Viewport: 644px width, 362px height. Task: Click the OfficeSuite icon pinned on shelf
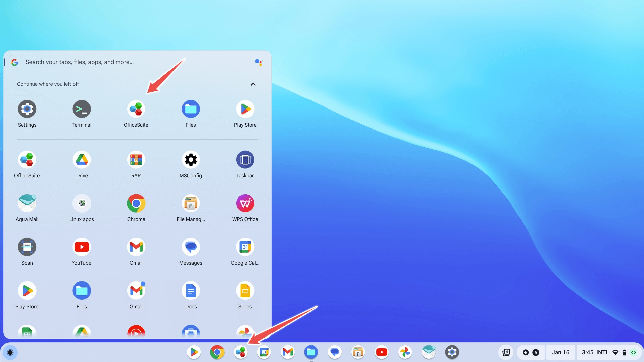coord(241,352)
